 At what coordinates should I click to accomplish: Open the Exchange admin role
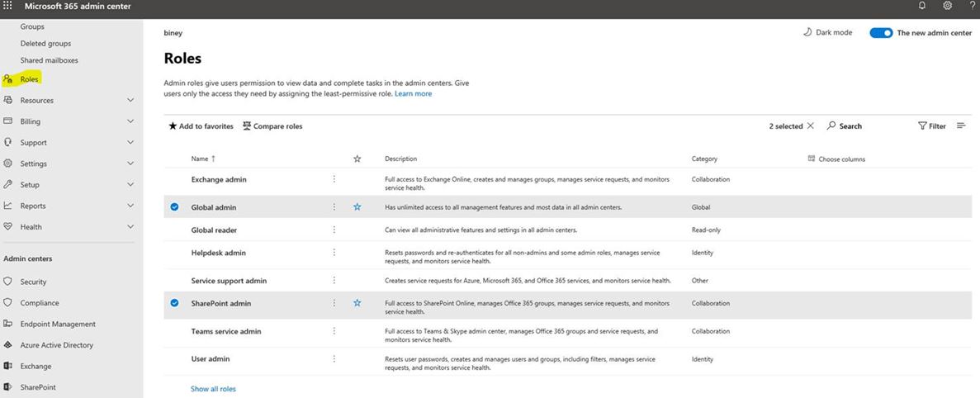coord(219,179)
